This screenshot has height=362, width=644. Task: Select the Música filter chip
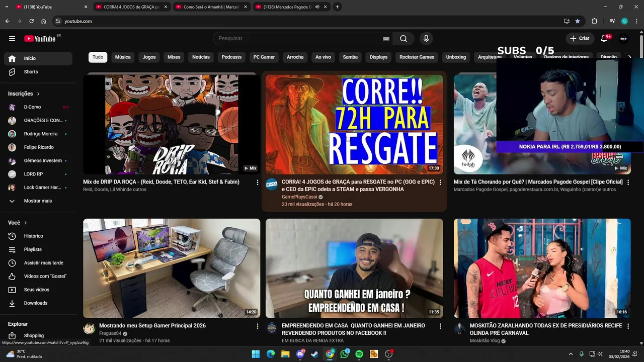click(123, 57)
